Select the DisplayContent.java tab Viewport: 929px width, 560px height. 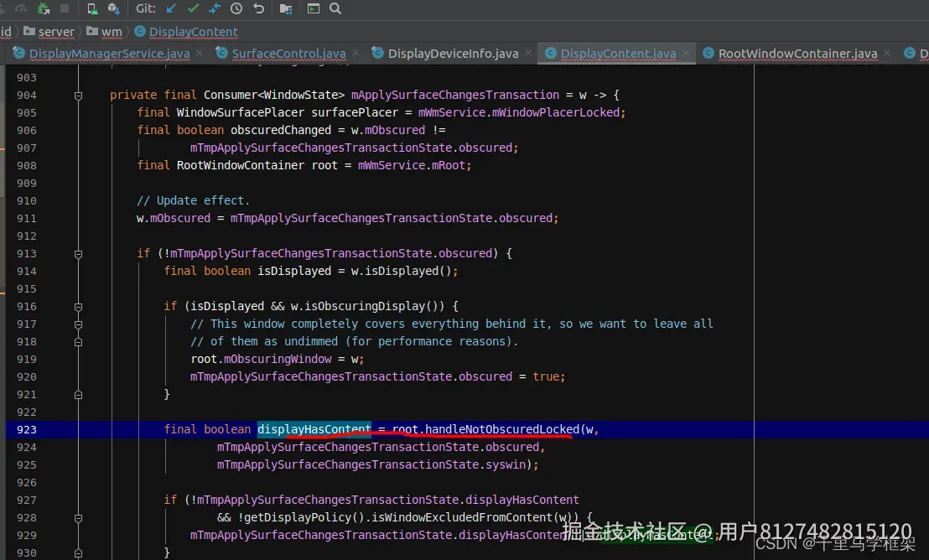click(618, 54)
